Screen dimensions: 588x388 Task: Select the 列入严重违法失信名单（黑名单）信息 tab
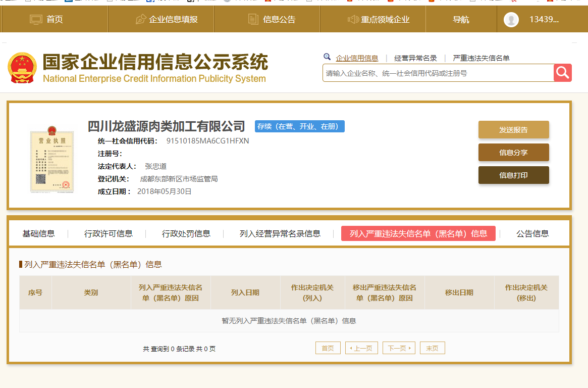tap(418, 233)
